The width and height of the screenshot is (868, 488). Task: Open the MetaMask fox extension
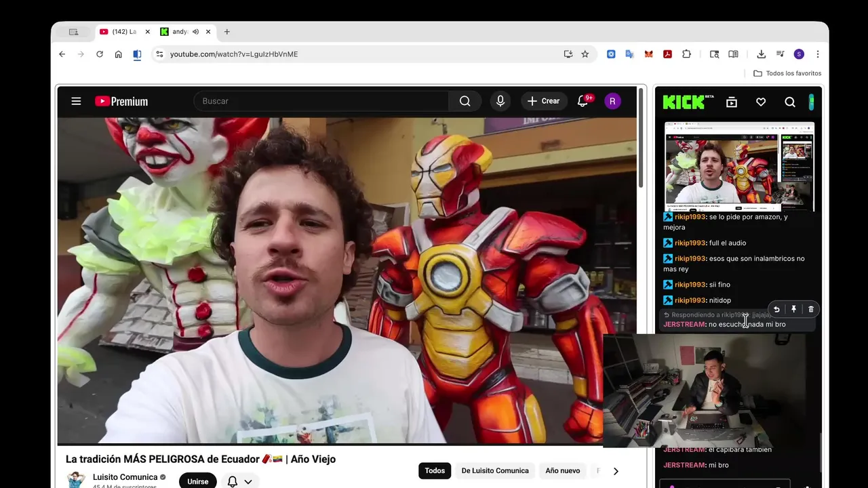point(649,54)
